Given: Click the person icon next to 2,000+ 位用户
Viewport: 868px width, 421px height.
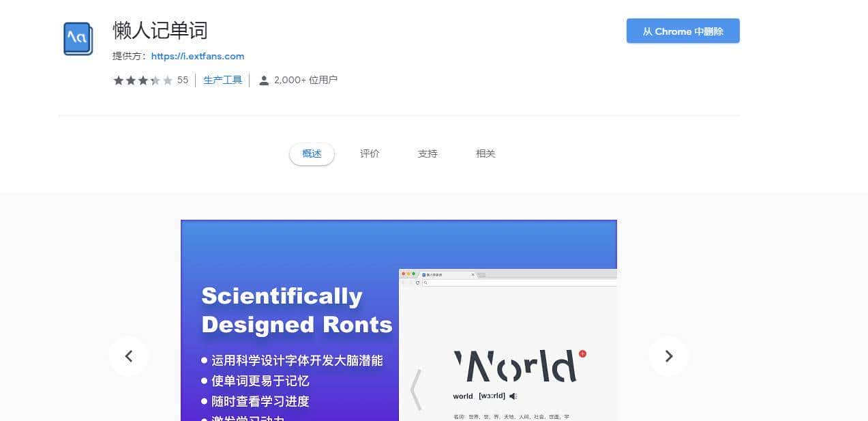Looking at the screenshot, I should (x=264, y=80).
